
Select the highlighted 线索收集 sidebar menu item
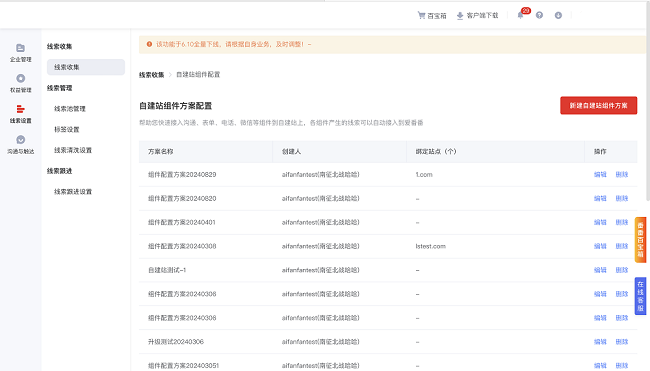pos(86,67)
